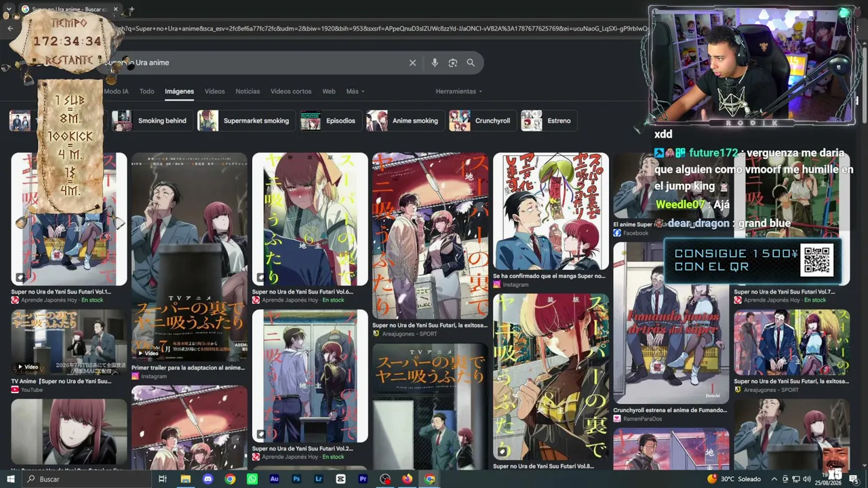
Task: Expand the Chrome tab search dropdown
Action: tap(8, 9)
